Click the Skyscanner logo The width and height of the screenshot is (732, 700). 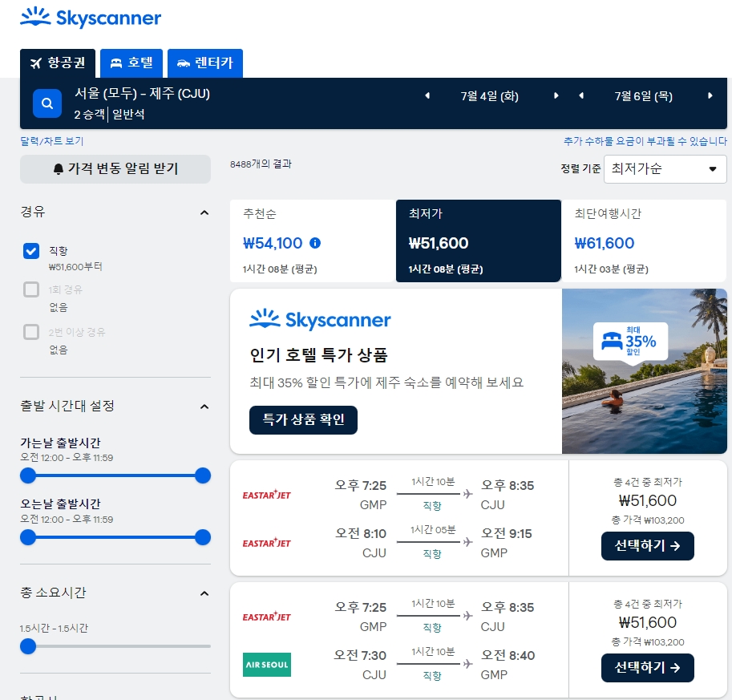pos(89,18)
